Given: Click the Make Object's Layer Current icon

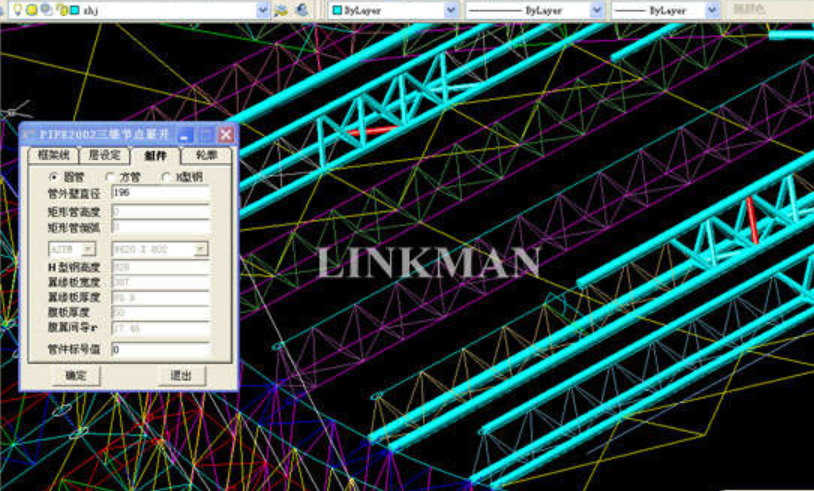Looking at the screenshot, I should 281,10.
